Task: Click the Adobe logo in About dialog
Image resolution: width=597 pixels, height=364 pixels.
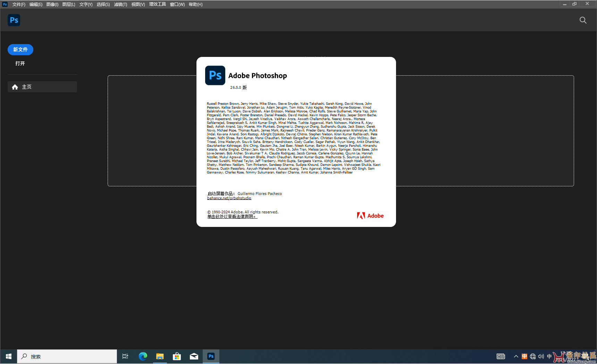Action: coord(370,216)
